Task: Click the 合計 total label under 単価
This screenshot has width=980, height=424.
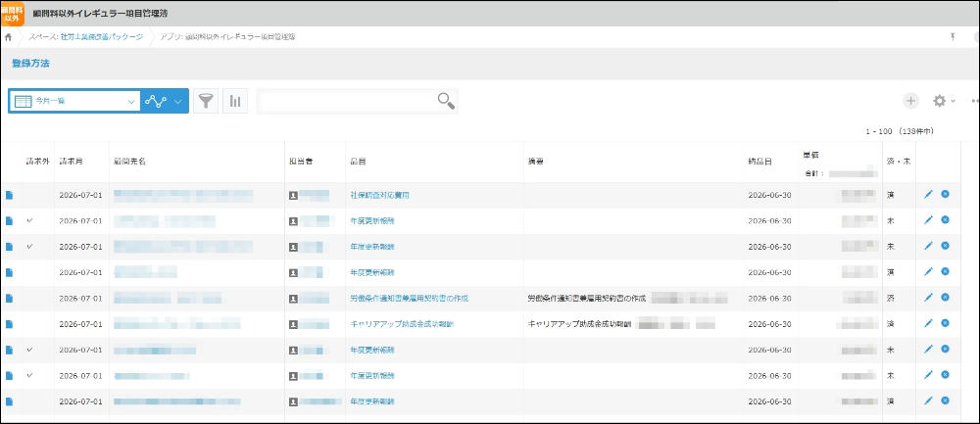Action: click(814, 173)
